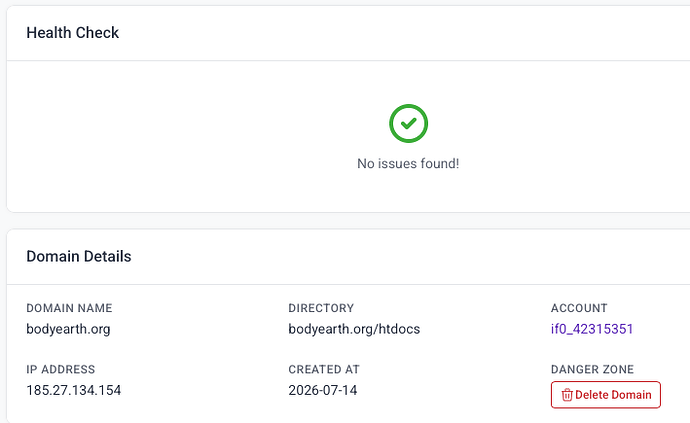
Task: Click the ACCOUNT label
Action: [x=579, y=308]
